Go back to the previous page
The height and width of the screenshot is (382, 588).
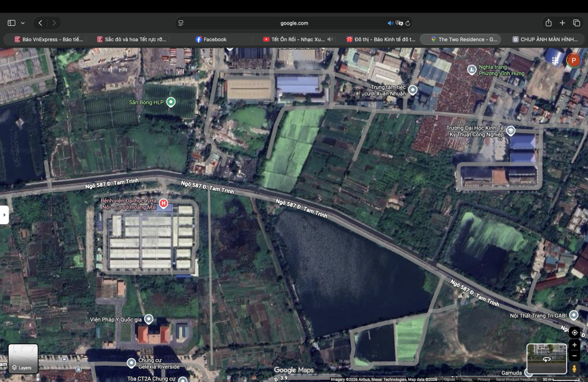click(41, 23)
